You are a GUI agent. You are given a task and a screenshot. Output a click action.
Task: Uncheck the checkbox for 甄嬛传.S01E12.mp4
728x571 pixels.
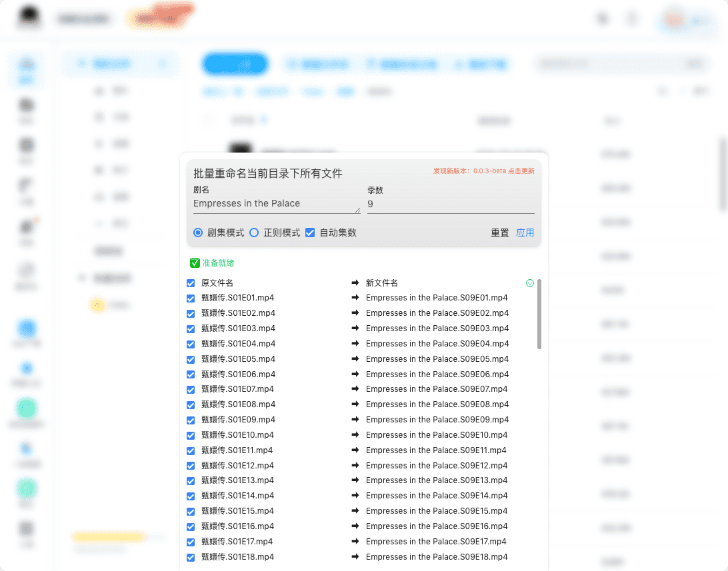[x=191, y=466]
